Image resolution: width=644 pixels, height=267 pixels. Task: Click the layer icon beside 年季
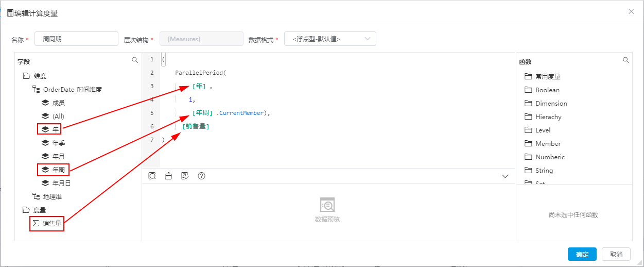(45, 143)
